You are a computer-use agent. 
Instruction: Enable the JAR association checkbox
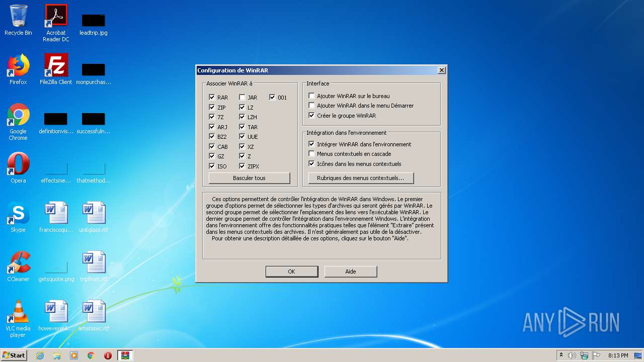(x=242, y=98)
